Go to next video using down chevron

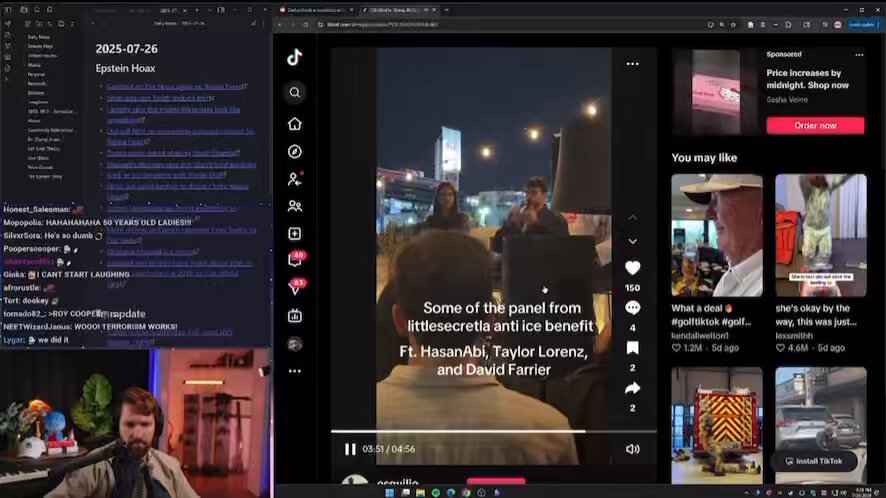632,241
